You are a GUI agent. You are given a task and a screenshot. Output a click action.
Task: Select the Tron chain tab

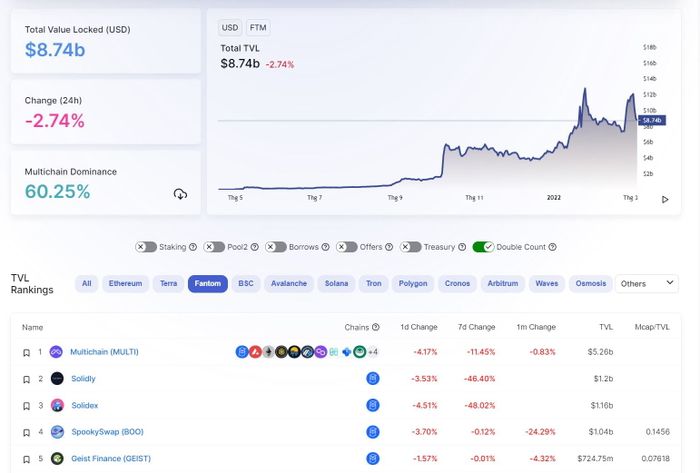click(x=374, y=284)
